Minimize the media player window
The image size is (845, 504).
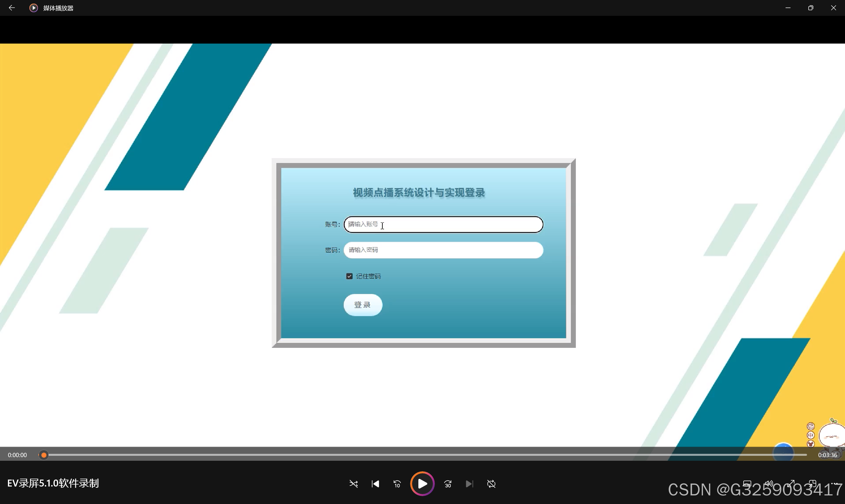788,8
